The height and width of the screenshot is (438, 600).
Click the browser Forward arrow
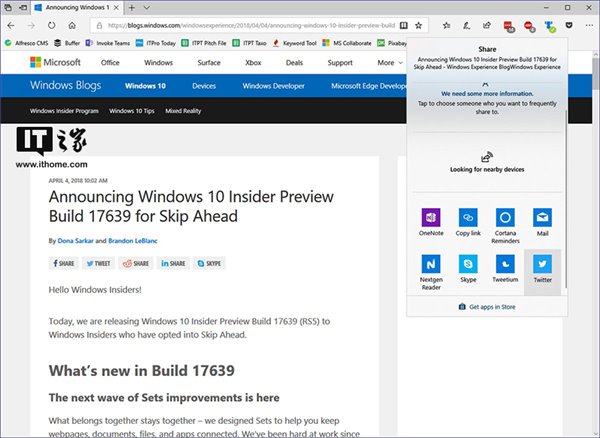pyautogui.click(x=31, y=26)
